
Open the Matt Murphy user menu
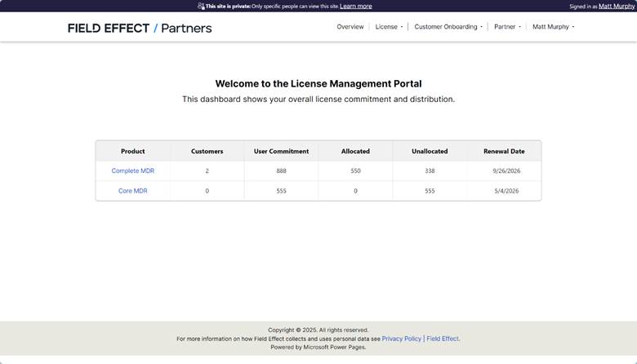[554, 27]
